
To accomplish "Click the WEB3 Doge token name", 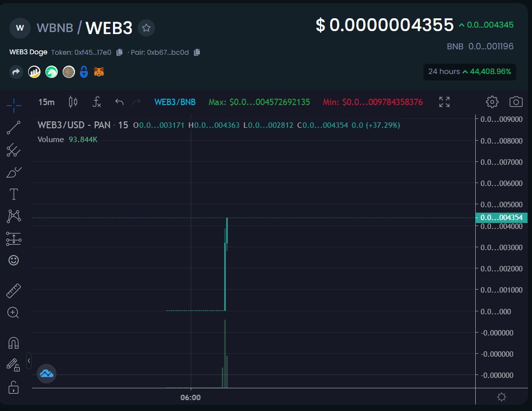I will [29, 52].
